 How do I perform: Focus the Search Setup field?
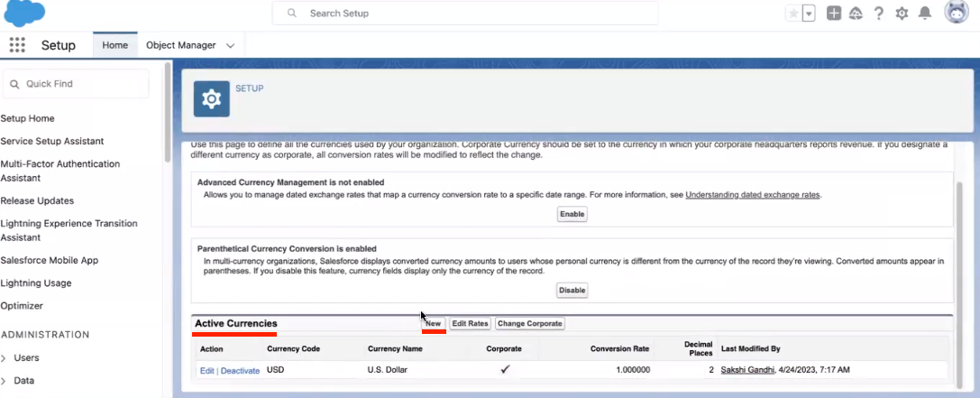click(x=465, y=14)
